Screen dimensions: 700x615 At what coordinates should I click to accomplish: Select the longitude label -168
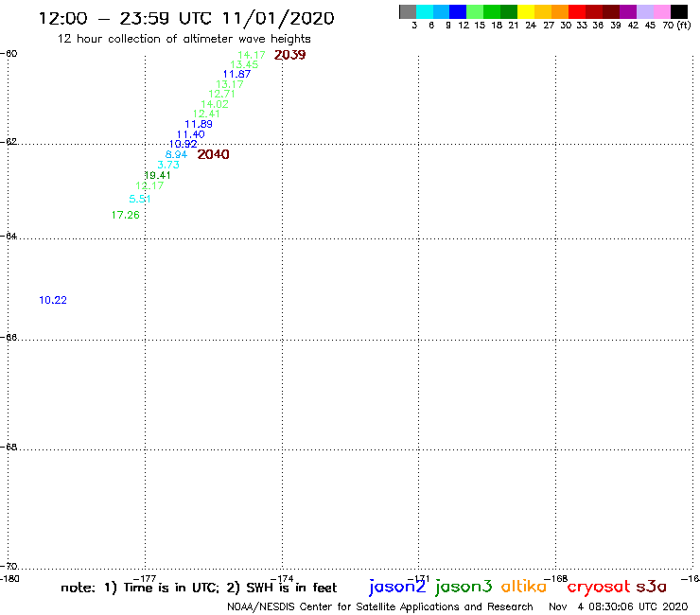point(556,579)
